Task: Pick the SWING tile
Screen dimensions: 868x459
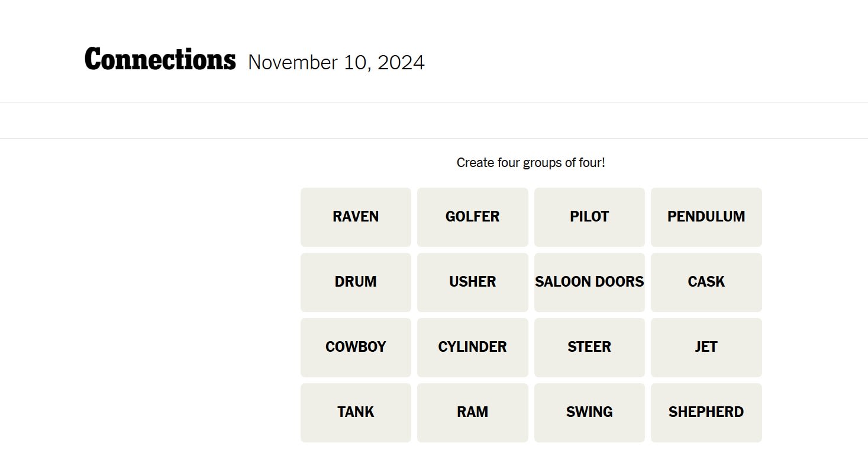Action: point(589,412)
